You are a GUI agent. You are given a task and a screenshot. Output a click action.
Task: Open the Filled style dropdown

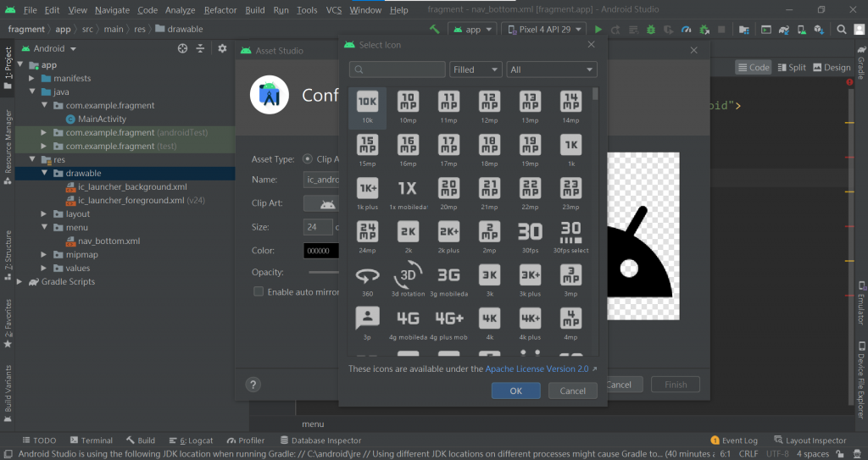476,69
